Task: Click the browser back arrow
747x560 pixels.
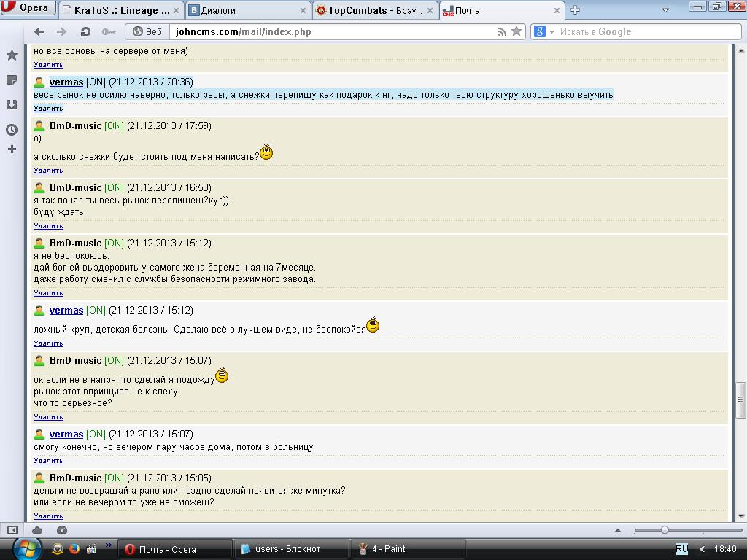Action: pos(39,31)
